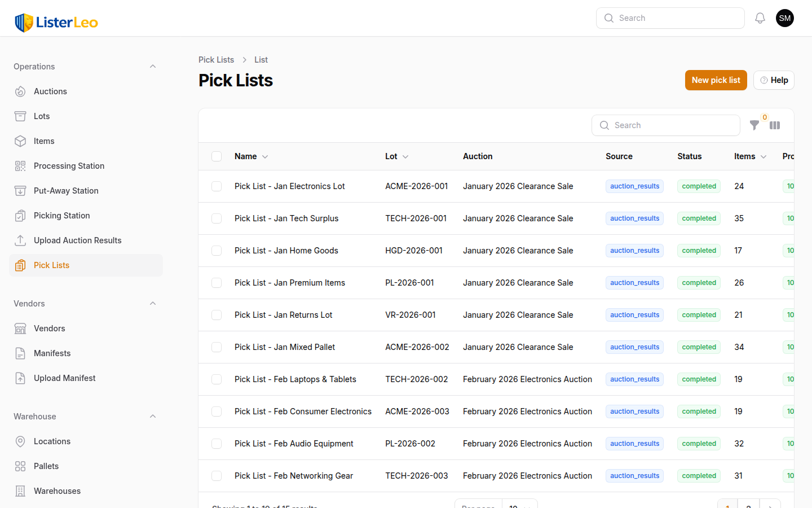This screenshot has width=812, height=508.
Task: Click the New pick list button
Action: pyautogui.click(x=716, y=80)
